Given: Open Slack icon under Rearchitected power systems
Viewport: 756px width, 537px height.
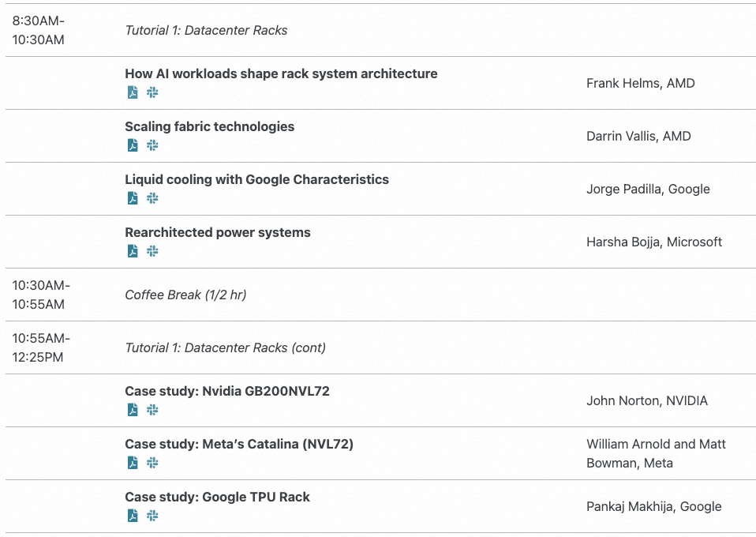Looking at the screenshot, I should pyautogui.click(x=152, y=251).
